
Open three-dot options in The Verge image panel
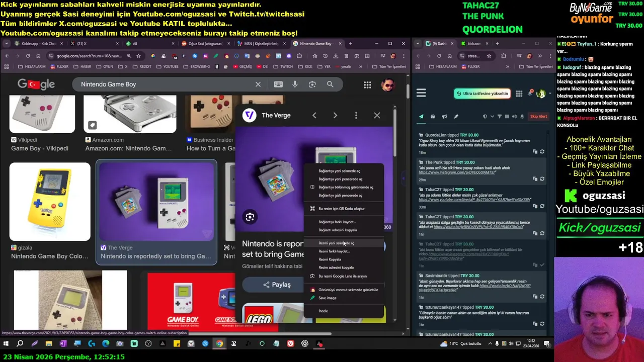point(356,116)
